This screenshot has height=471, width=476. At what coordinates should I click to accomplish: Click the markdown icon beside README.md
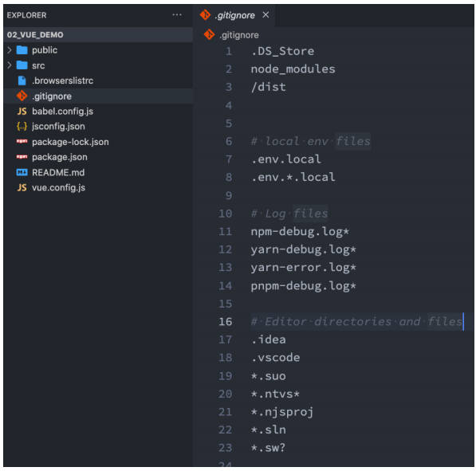pyautogui.click(x=22, y=172)
